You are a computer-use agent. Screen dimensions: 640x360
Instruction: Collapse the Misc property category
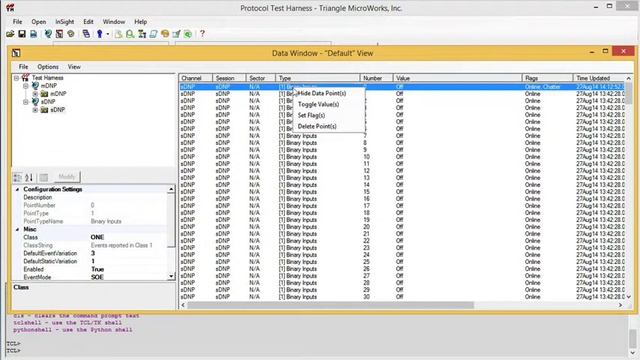[17, 229]
